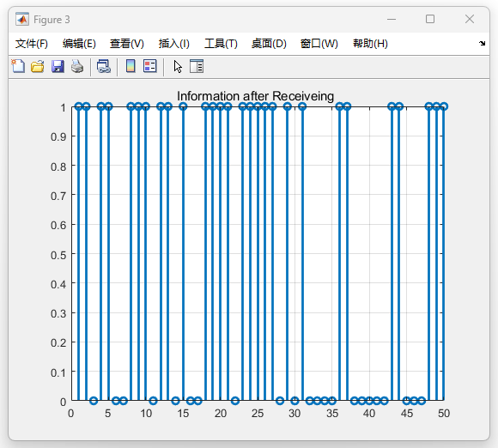Open the 查看(V) menu
498x448 pixels.
pos(127,44)
